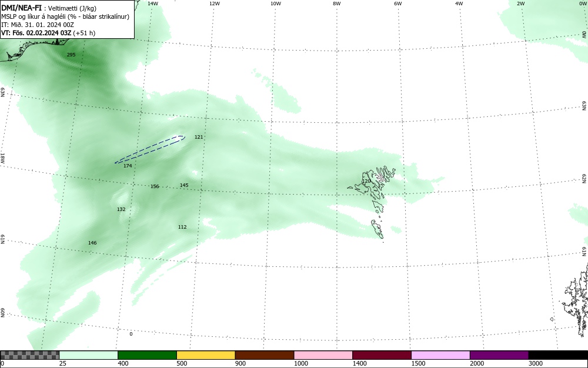Click the legend number 3000
The height and width of the screenshot is (368, 588).
pos(536,363)
